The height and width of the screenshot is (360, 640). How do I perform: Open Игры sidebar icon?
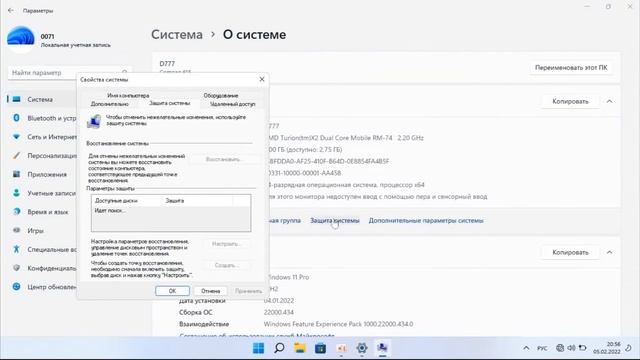(16, 231)
